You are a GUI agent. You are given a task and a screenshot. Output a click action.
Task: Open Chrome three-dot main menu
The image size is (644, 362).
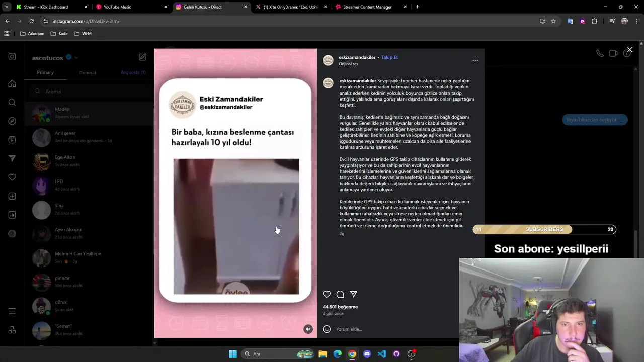tap(636, 21)
